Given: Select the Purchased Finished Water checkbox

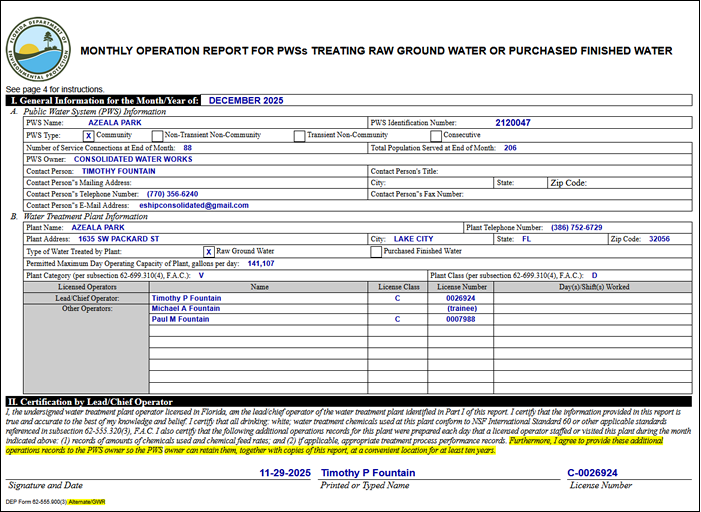Looking at the screenshot, I should (x=376, y=252).
